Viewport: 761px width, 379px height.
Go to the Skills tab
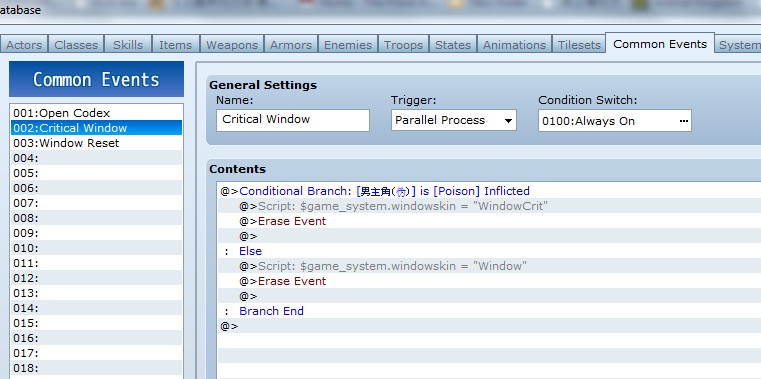[x=128, y=45]
